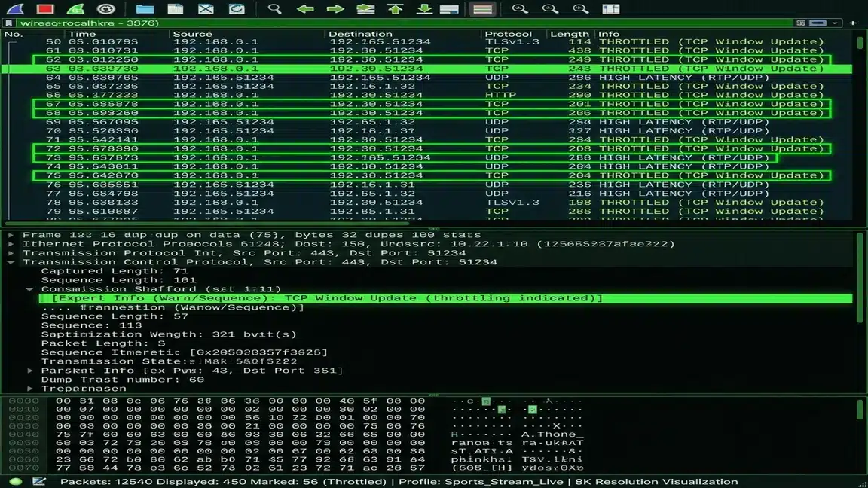This screenshot has height=488, width=868.
Task: Sort packets by the Protocol column header
Action: (510, 34)
